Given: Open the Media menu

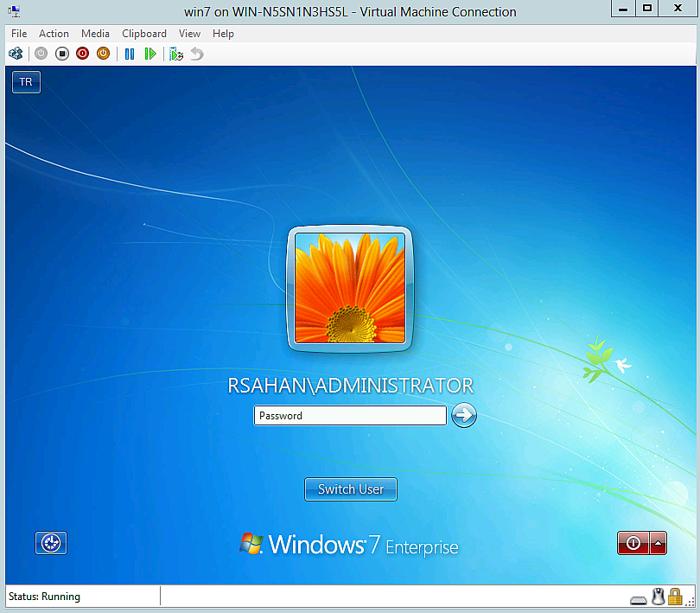Looking at the screenshot, I should tap(95, 33).
